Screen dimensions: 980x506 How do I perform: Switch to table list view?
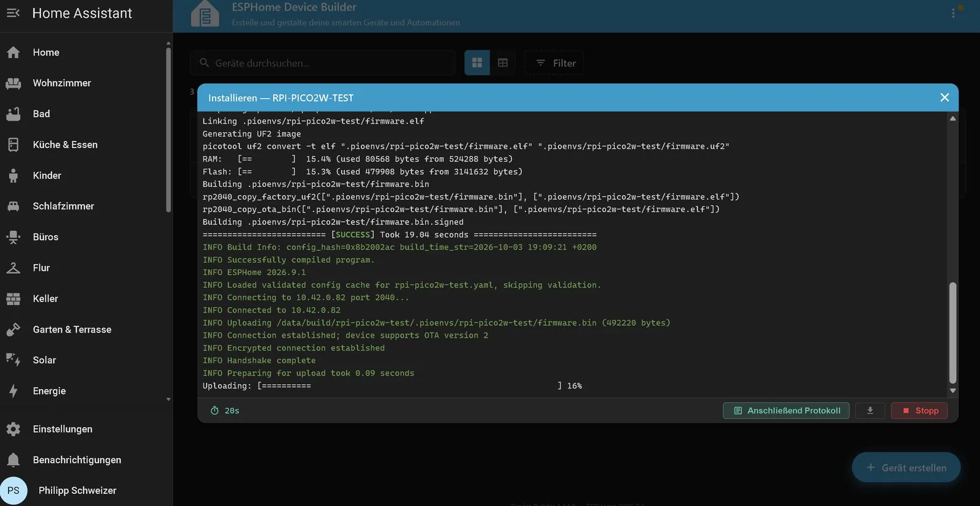click(503, 63)
